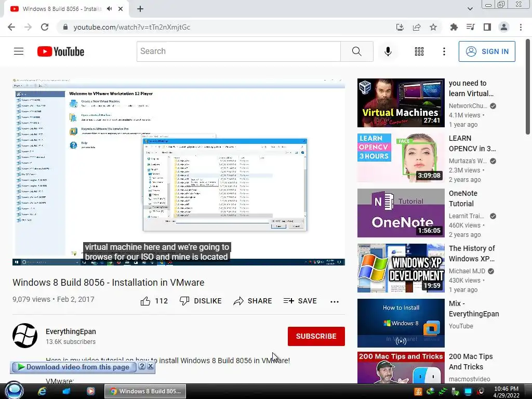Click the SIGN IN button
This screenshot has height=399, width=532.
pos(487,51)
